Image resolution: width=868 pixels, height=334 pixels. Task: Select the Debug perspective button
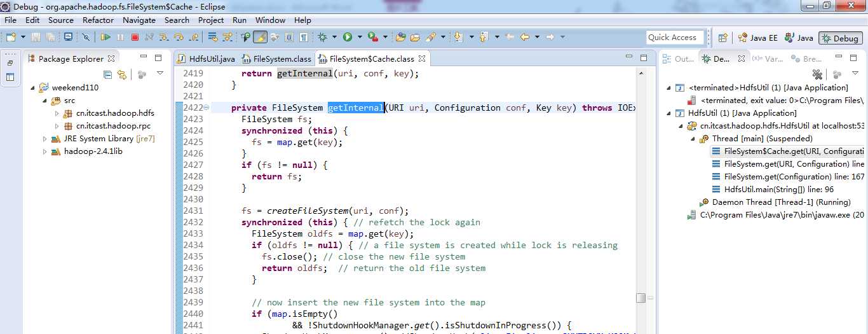click(x=840, y=38)
